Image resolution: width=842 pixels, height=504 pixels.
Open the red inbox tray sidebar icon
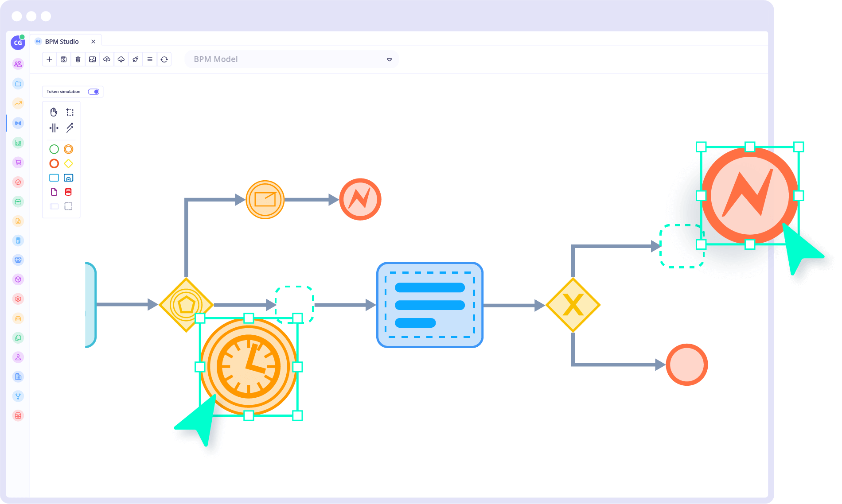click(18, 416)
